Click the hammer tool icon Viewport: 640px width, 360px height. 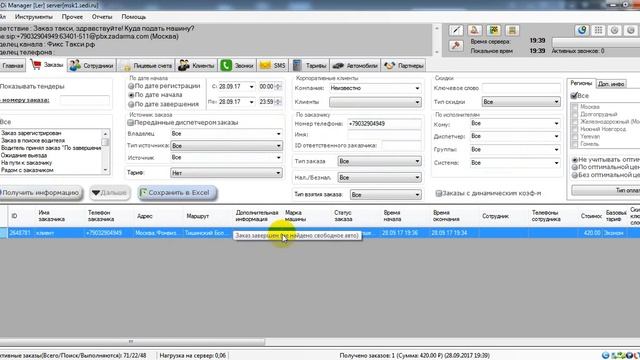[x=456, y=45]
